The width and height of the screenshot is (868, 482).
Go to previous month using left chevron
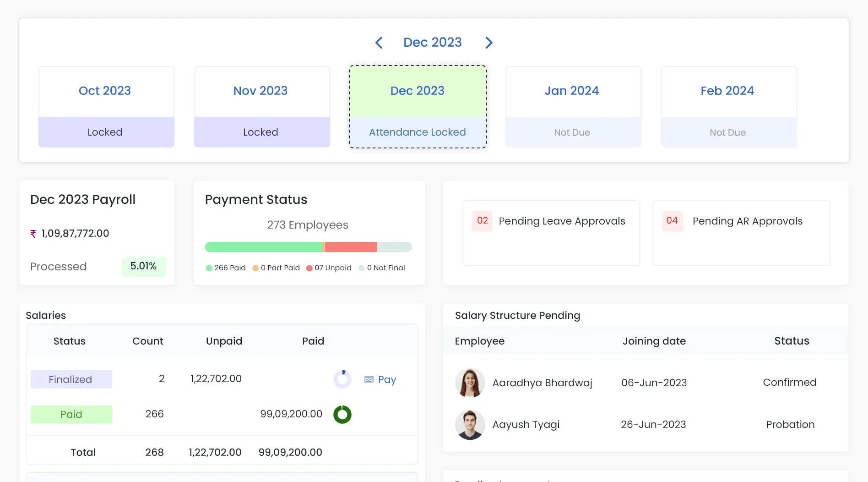(x=379, y=43)
